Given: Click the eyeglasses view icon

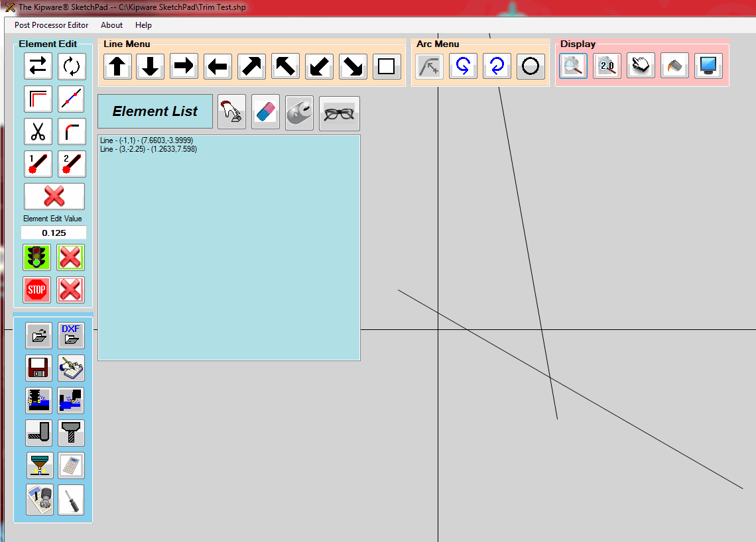Looking at the screenshot, I should coord(340,114).
